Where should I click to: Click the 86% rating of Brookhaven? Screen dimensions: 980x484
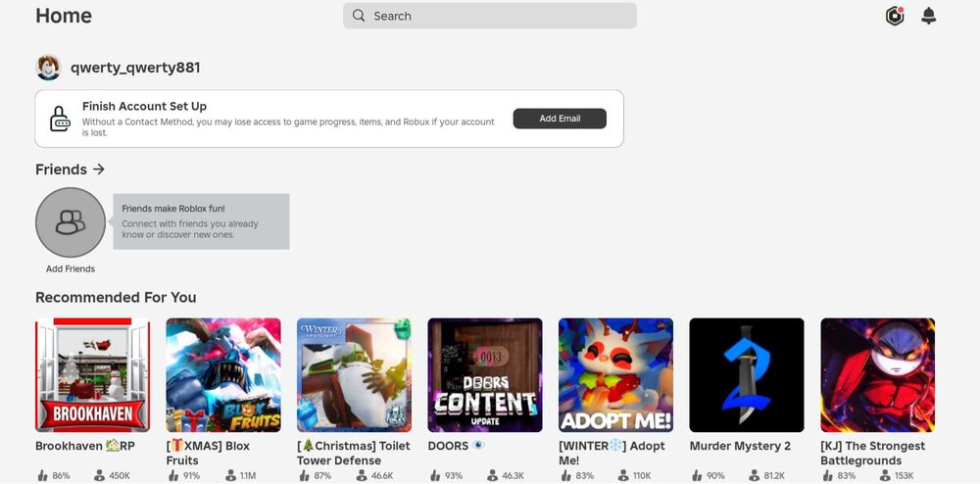[x=61, y=476]
